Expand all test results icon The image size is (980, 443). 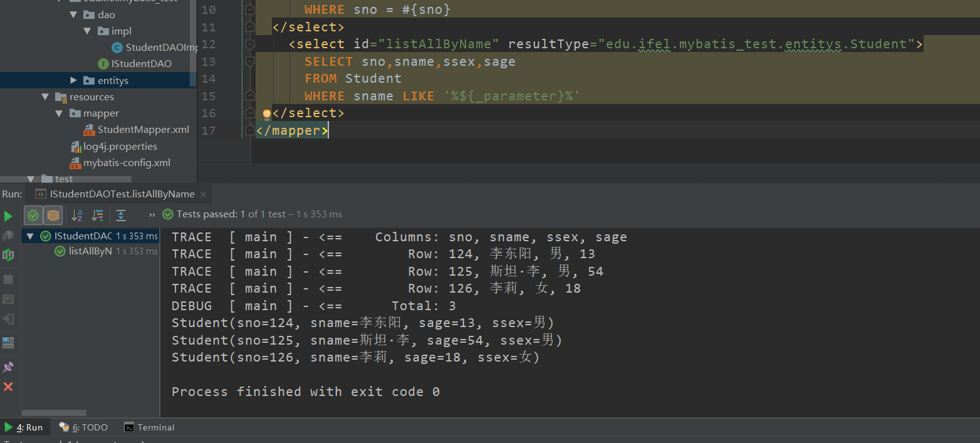click(x=121, y=216)
